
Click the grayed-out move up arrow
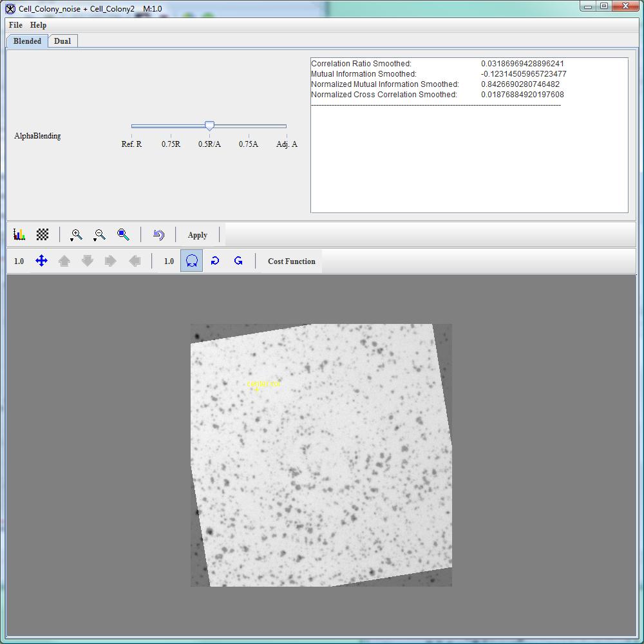pyautogui.click(x=64, y=261)
